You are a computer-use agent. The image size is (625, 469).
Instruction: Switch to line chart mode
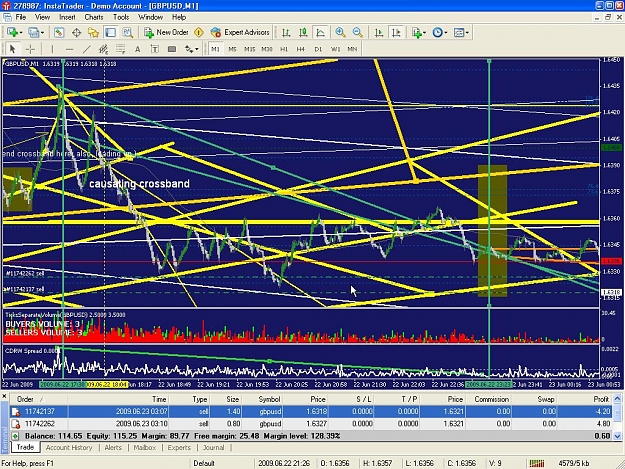click(x=320, y=32)
